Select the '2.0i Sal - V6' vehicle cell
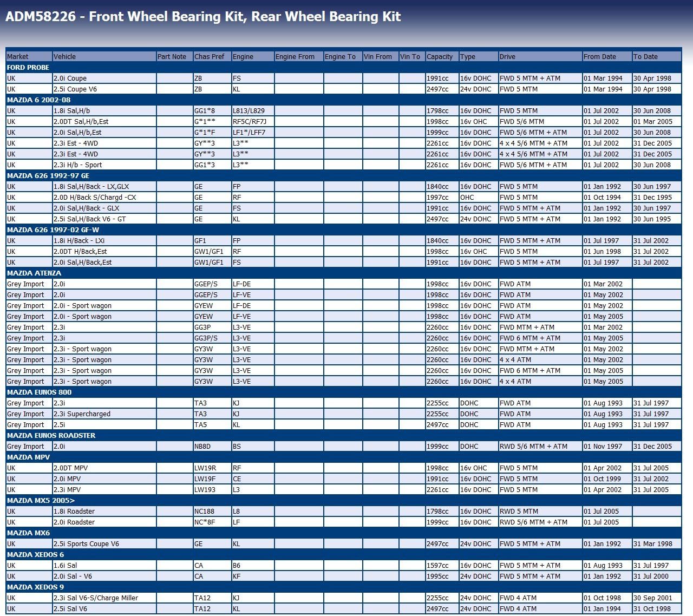The width and height of the screenshot is (693, 616). [104, 576]
